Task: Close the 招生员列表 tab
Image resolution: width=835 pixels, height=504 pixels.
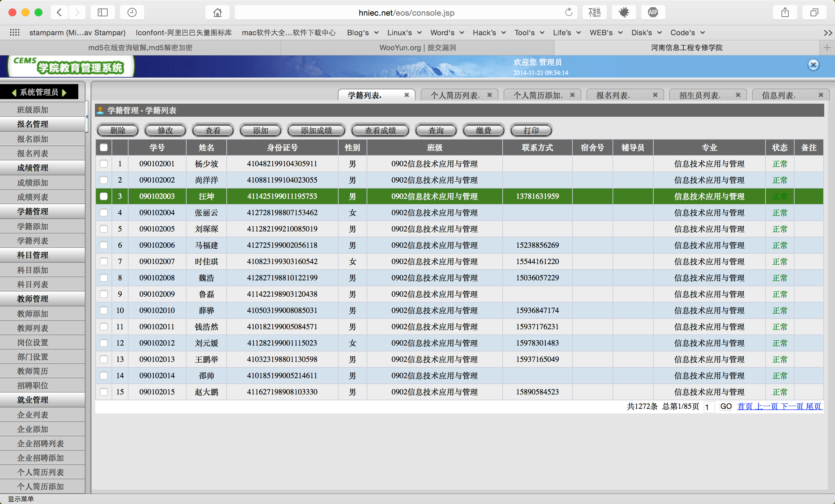Action: pos(738,95)
